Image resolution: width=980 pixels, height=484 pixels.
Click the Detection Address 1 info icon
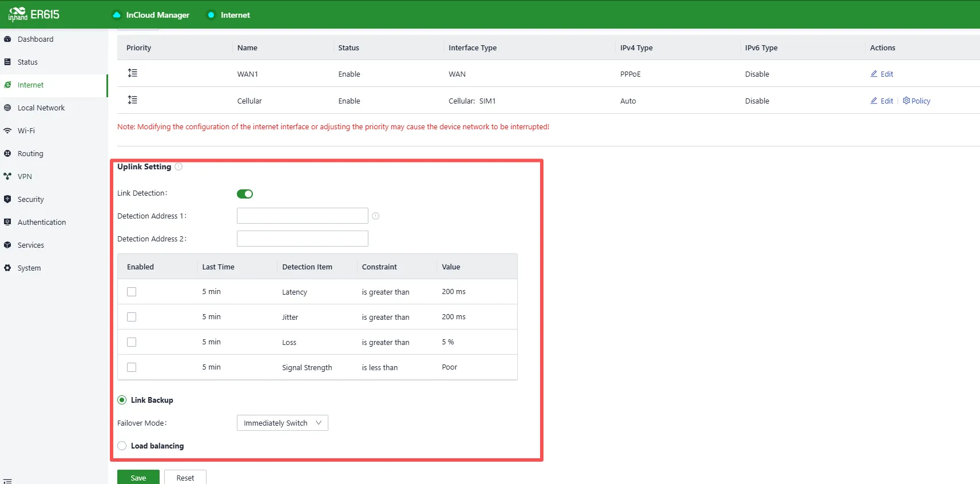point(376,216)
